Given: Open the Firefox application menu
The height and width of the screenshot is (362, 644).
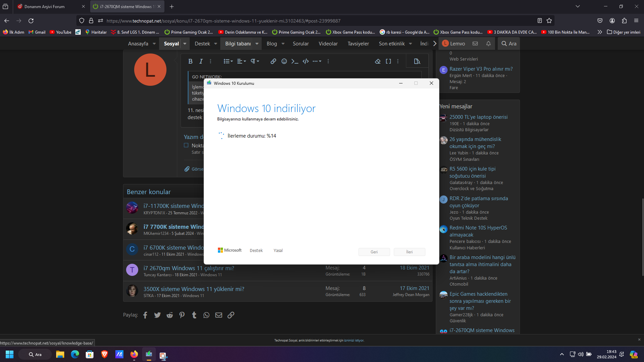Looking at the screenshot, I should pyautogui.click(x=636, y=21).
